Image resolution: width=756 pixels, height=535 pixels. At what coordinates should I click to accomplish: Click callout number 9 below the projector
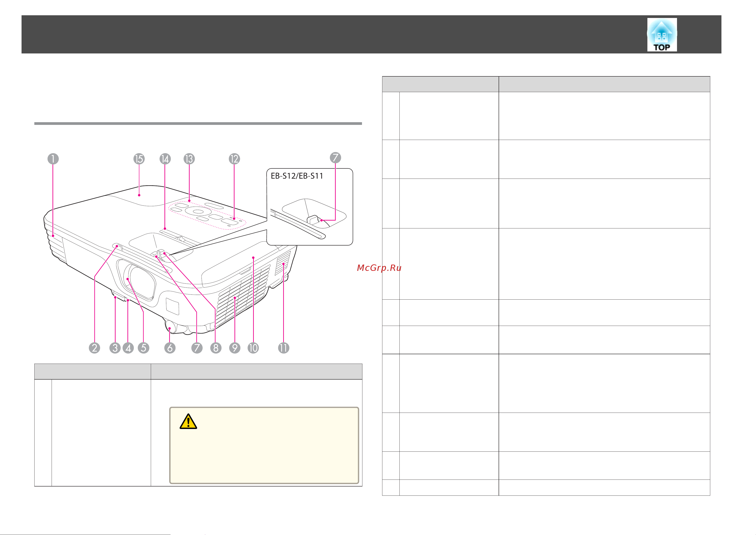point(235,348)
